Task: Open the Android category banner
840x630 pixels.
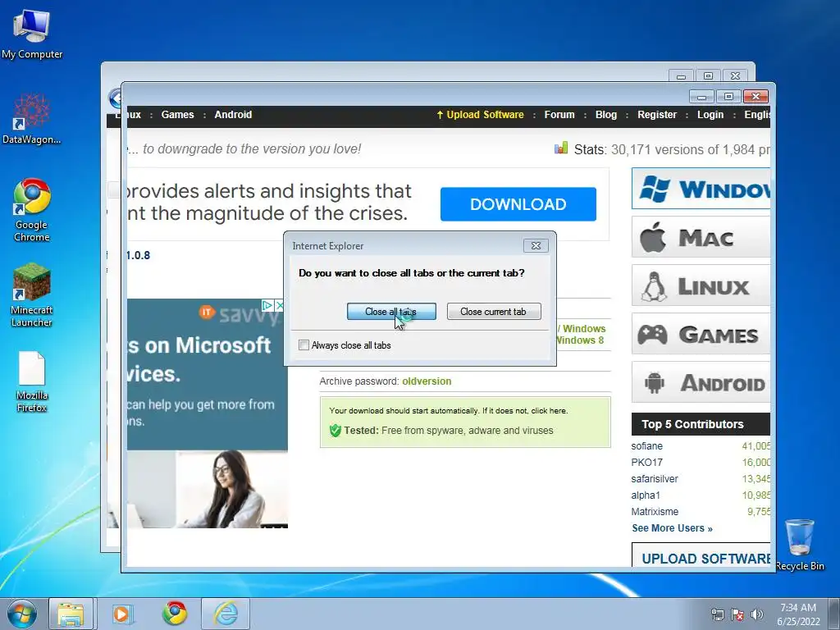Action: (701, 382)
